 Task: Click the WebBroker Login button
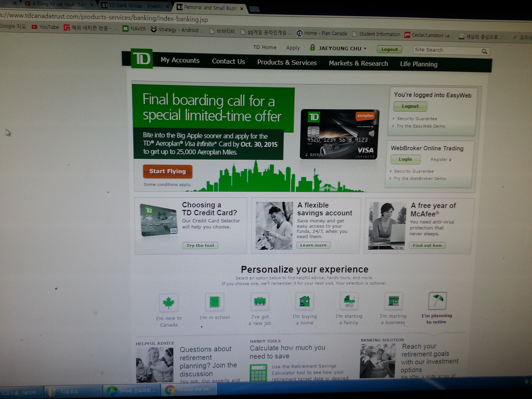tap(405, 159)
